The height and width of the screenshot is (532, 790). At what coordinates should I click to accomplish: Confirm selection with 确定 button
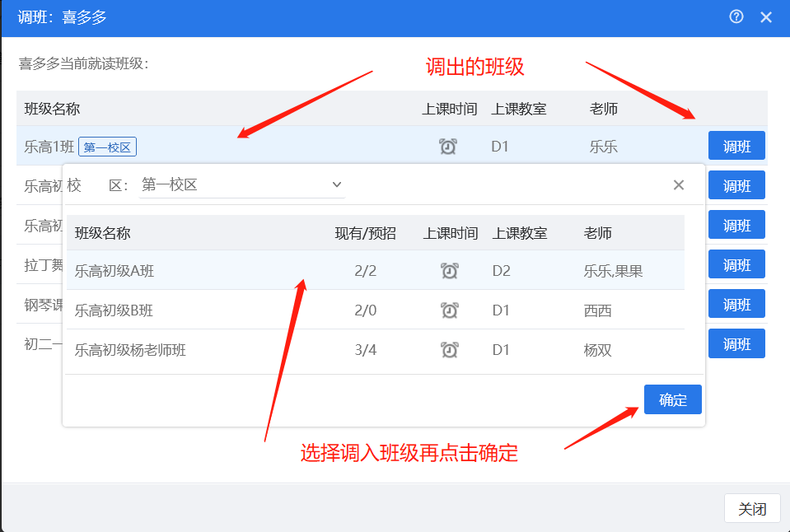click(x=672, y=399)
